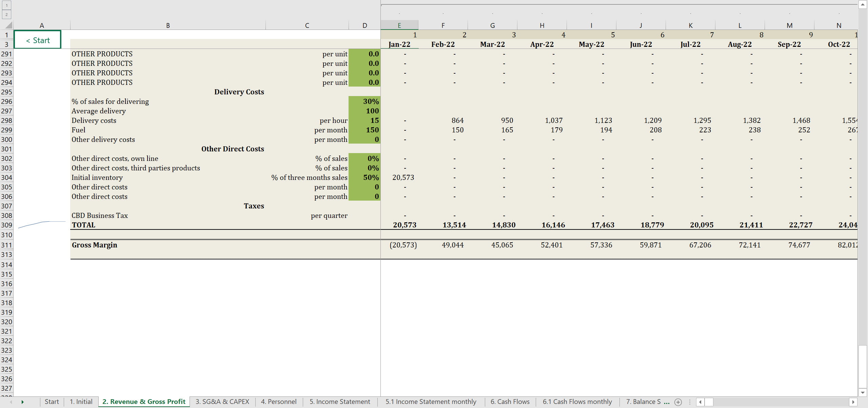Switch to the 3. SG&A & CAPEX sheet
868x408 pixels.
click(x=222, y=402)
